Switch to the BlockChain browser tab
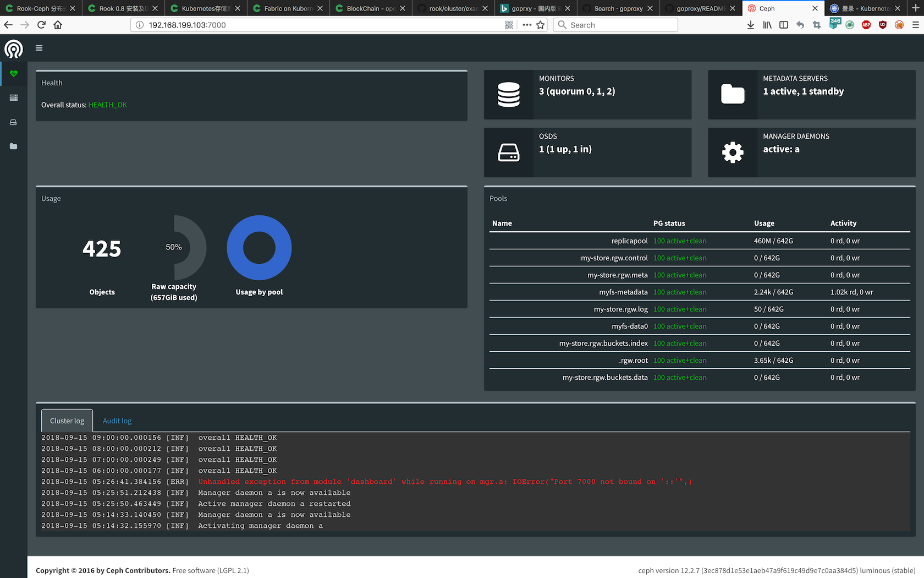Viewport: 924px width, 578px height. pos(371,8)
